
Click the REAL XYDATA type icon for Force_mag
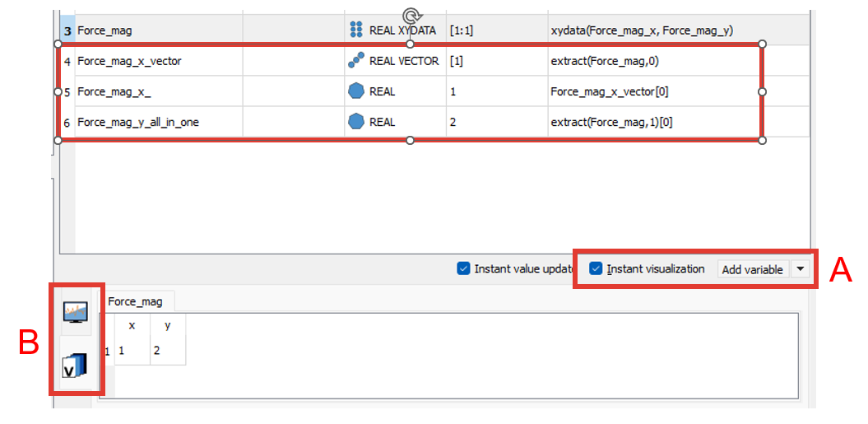356,30
